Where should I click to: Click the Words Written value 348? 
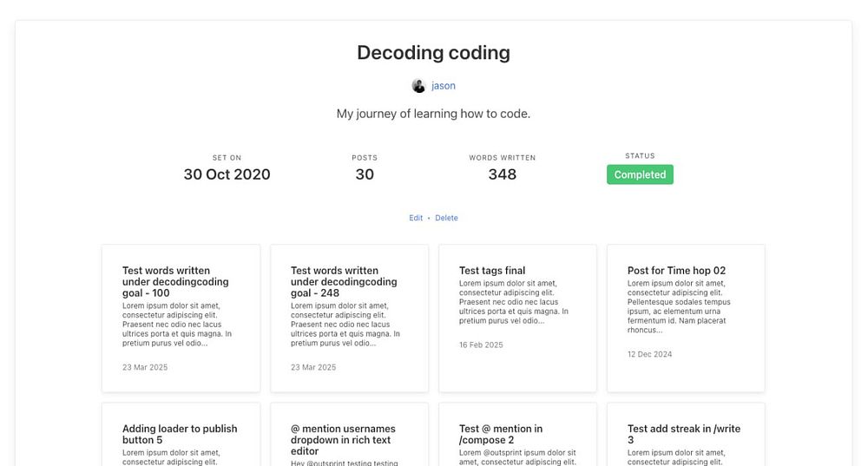[x=502, y=174]
